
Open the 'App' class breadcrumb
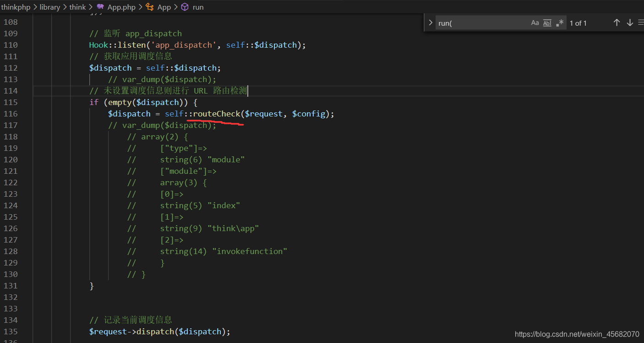click(x=164, y=7)
